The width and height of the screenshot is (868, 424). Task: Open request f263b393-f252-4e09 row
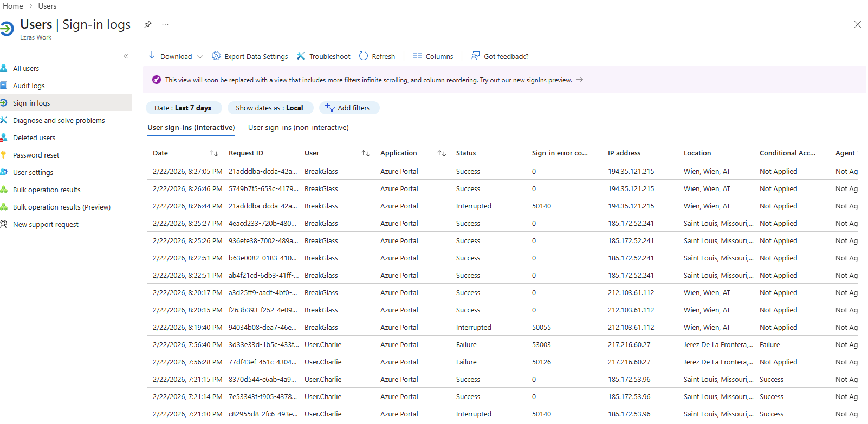pyautogui.click(x=503, y=310)
